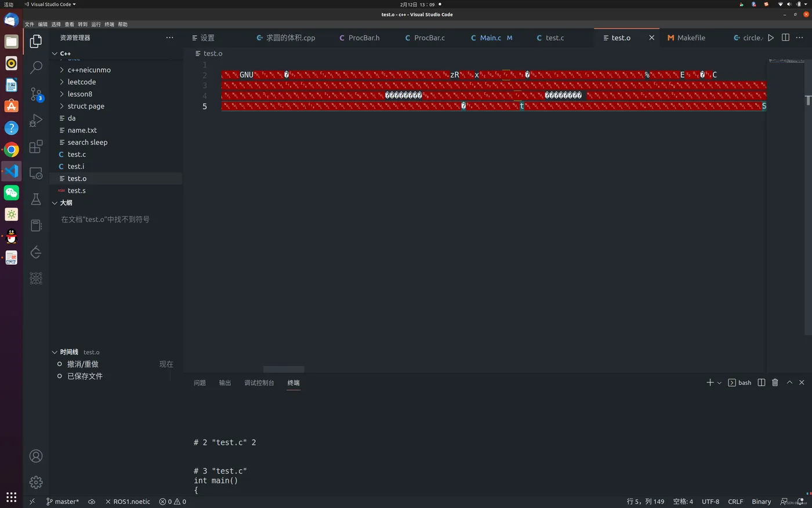Change CRLF line ending in status bar
812x508 pixels.
pyautogui.click(x=735, y=502)
